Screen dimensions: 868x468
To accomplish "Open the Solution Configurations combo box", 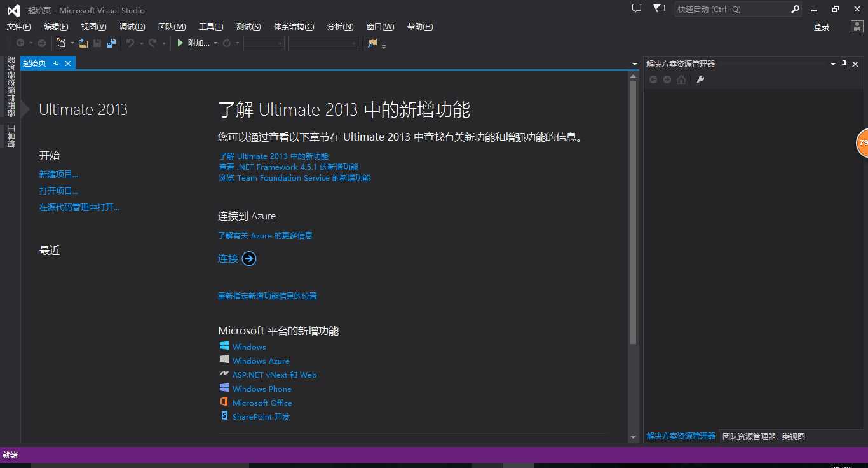I will (x=264, y=43).
